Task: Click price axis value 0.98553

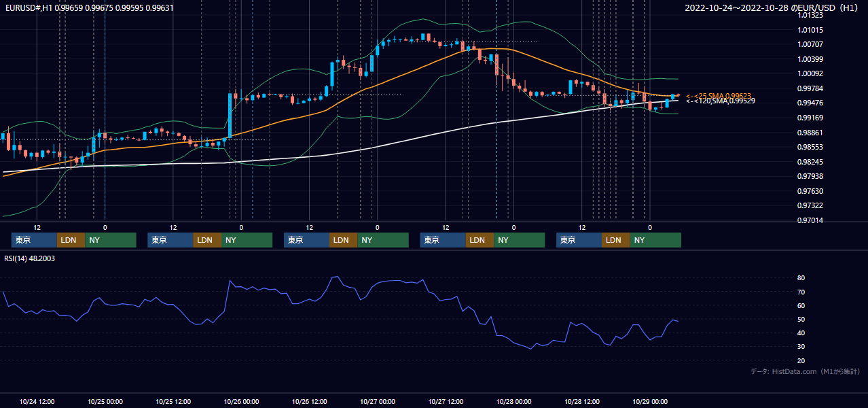Action: 810,147
